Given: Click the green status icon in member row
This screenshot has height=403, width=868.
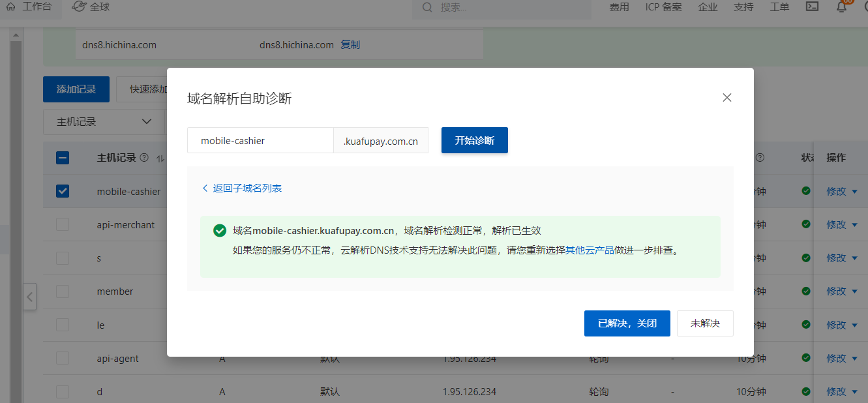Looking at the screenshot, I should coord(806,291).
